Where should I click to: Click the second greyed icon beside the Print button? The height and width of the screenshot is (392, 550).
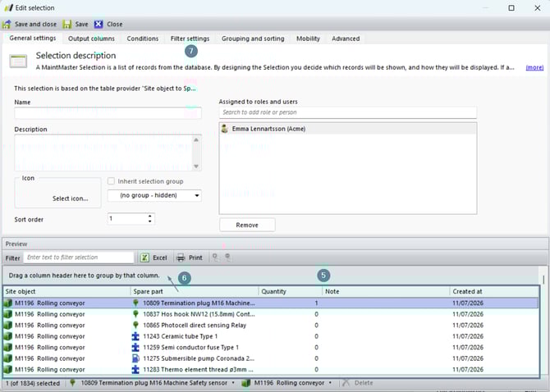[227, 258]
